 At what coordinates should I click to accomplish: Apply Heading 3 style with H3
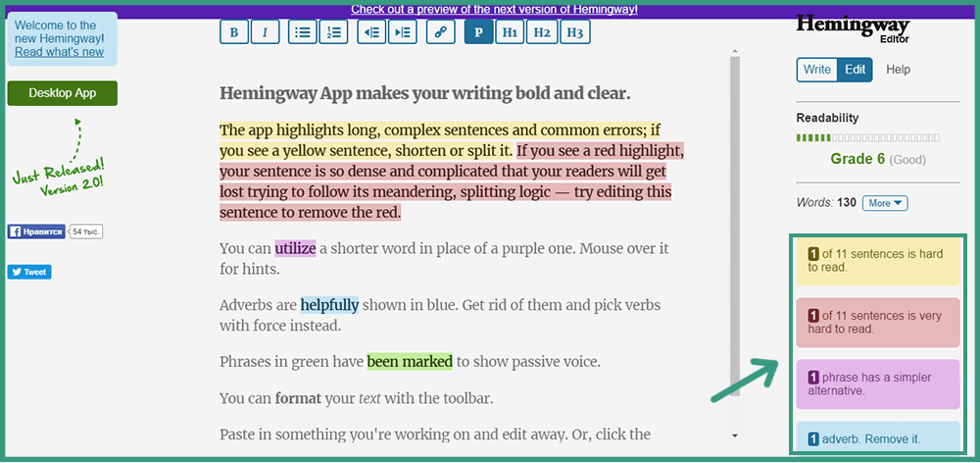tap(575, 32)
